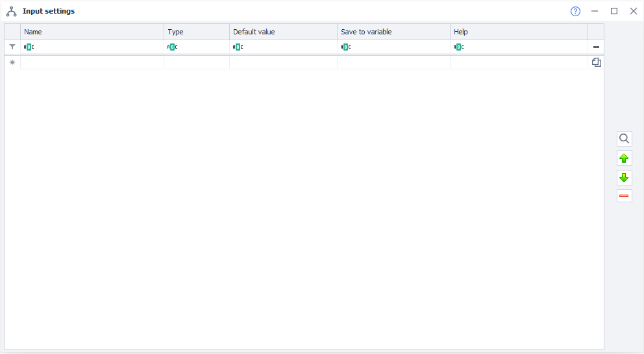
Task: Open filter condition for Name column
Action: point(28,47)
